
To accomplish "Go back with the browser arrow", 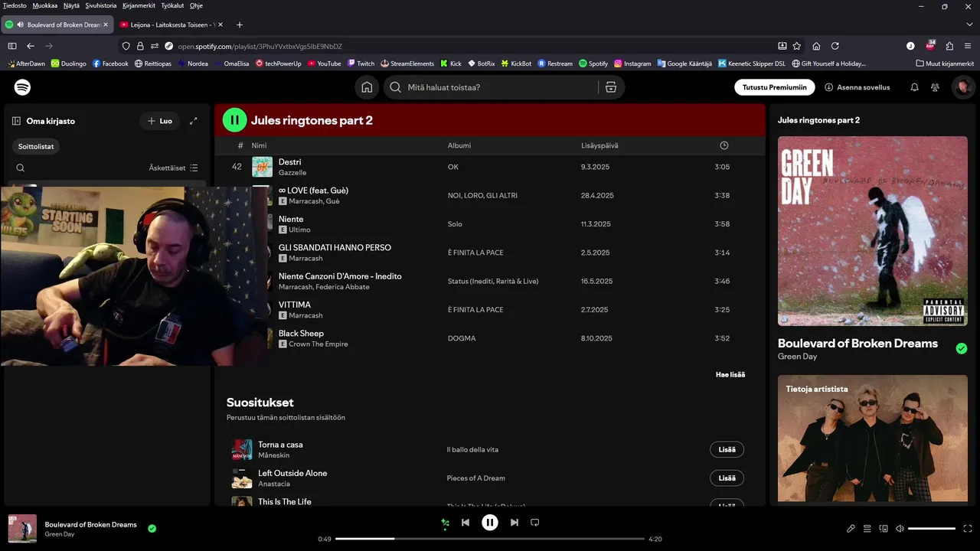I will pyautogui.click(x=31, y=46).
